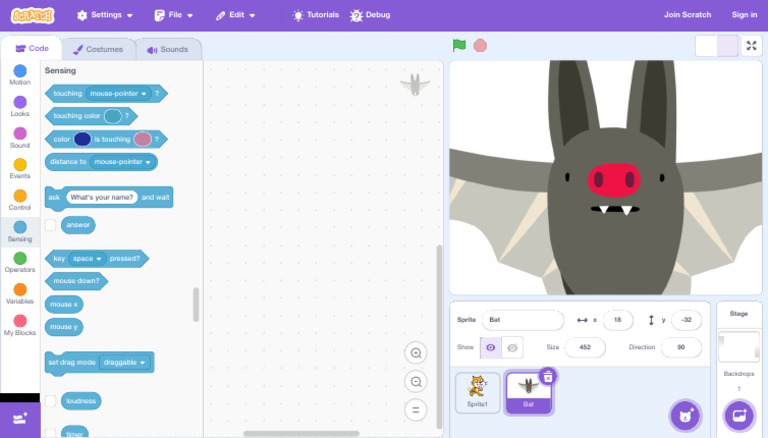Viewport: 768px width, 438px height.
Task: Expand distance to mouse-pointer dropdown
Action: [123, 162]
